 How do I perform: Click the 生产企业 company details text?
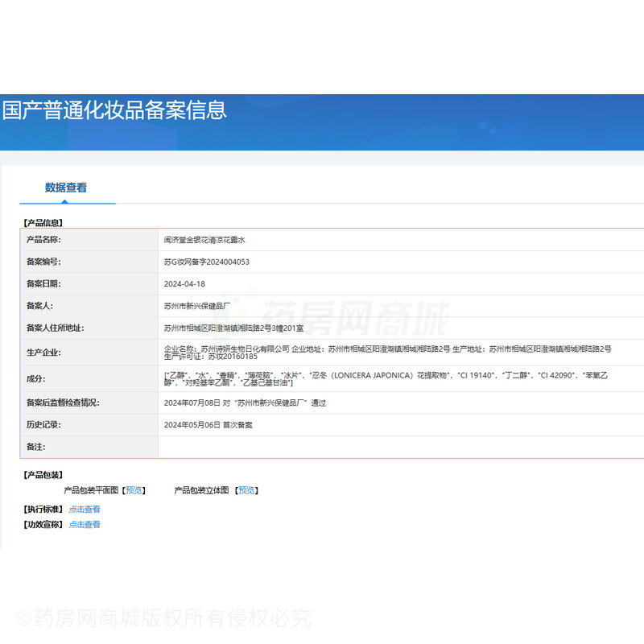tap(386, 353)
